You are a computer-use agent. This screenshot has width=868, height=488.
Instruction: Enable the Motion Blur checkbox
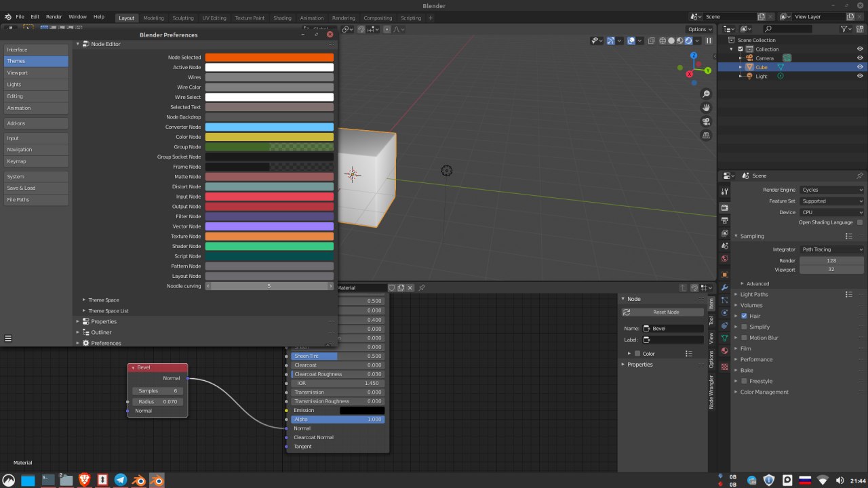744,338
